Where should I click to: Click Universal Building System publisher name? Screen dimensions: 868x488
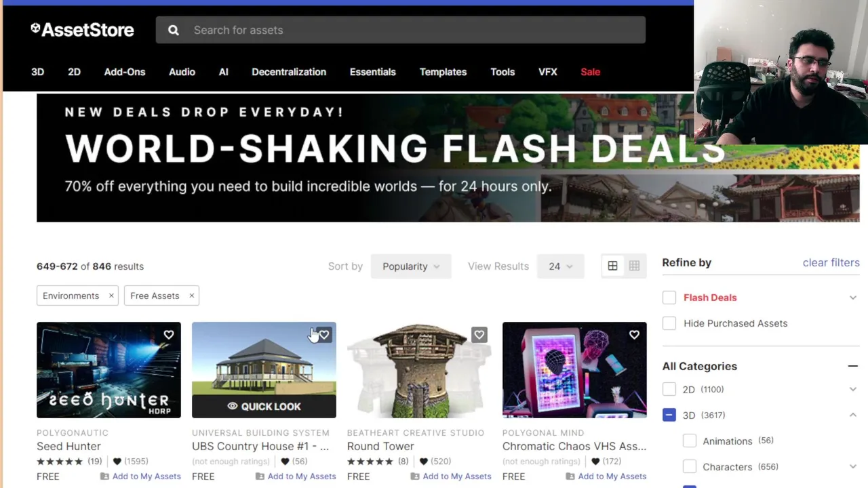click(x=260, y=432)
